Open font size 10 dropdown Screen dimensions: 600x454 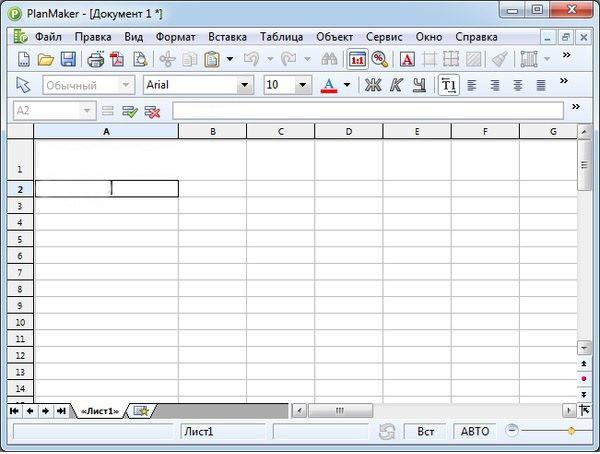(302, 85)
